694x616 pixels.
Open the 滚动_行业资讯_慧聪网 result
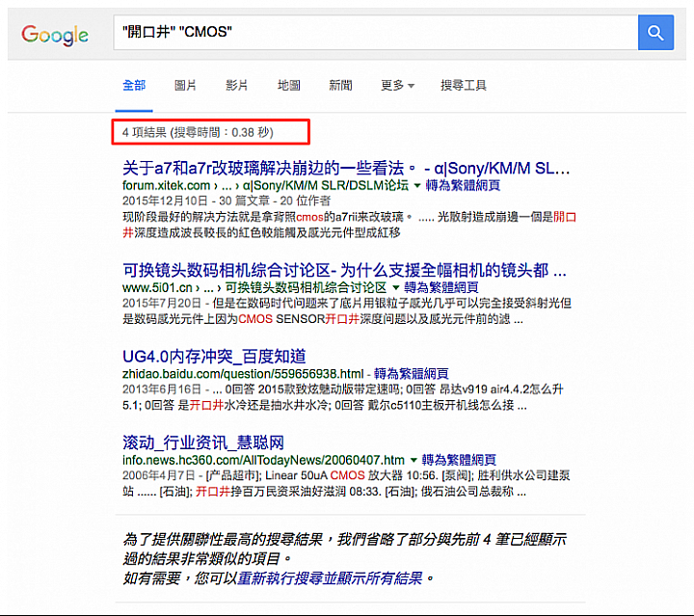click(x=203, y=442)
